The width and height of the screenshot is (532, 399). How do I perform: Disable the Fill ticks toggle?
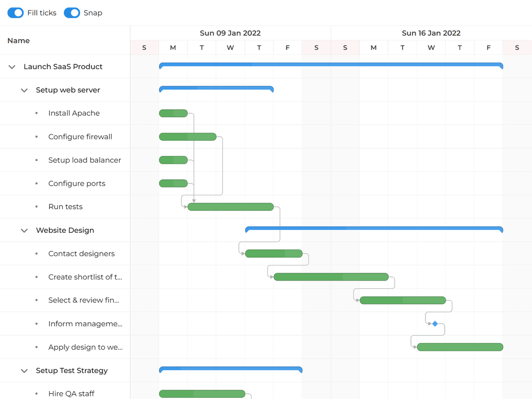click(16, 12)
